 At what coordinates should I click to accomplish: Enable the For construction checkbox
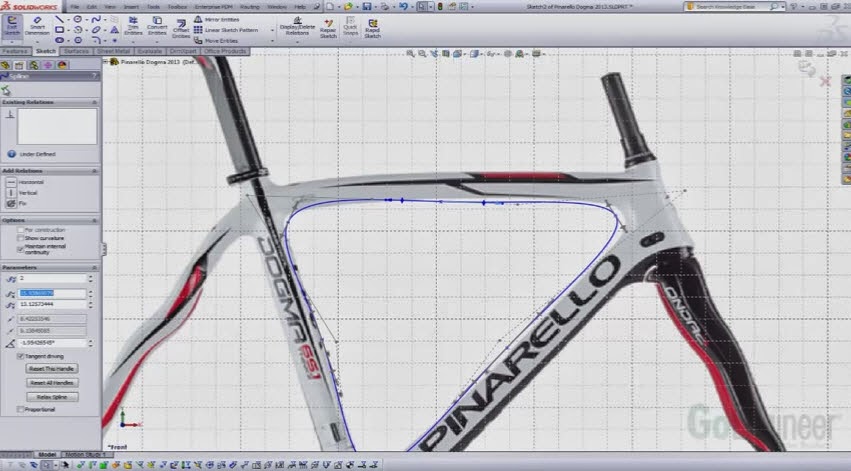coord(21,230)
